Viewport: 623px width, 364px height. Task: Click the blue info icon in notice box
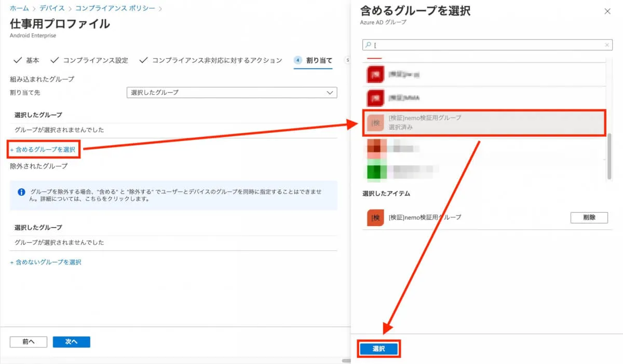coord(21,192)
